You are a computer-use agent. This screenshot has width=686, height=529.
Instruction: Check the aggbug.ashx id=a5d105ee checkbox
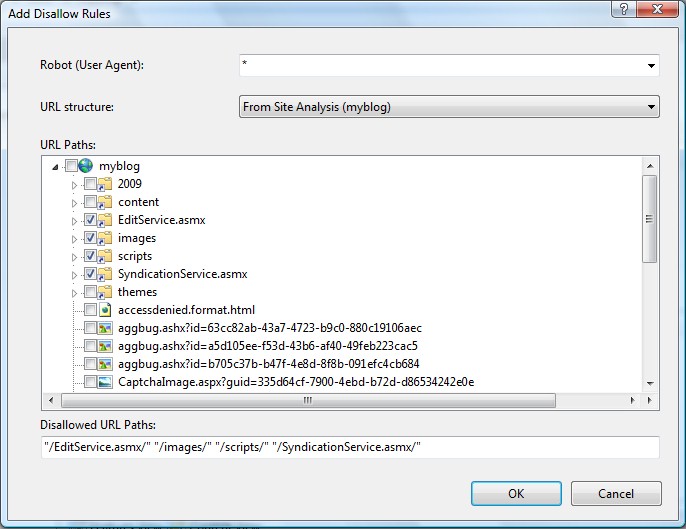[x=90, y=346]
